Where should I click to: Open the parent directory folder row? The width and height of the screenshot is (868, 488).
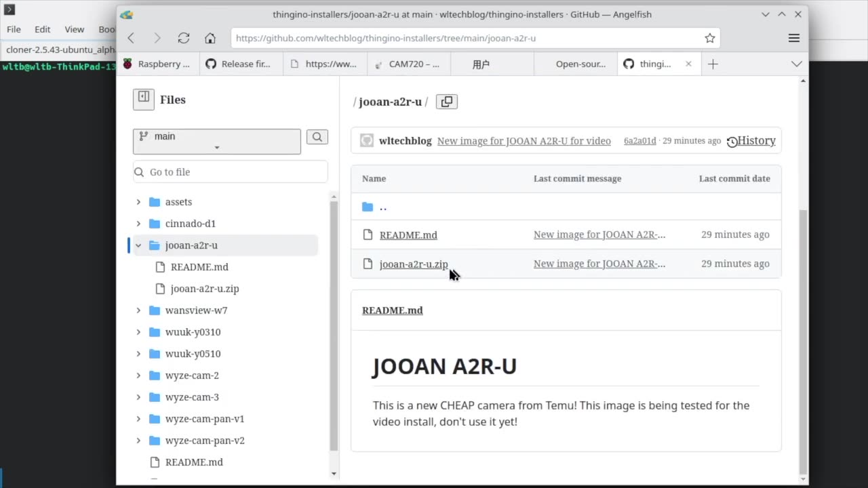pyautogui.click(x=566, y=207)
